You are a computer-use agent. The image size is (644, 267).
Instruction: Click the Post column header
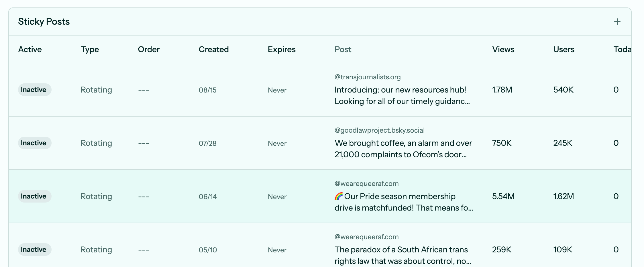tap(343, 49)
